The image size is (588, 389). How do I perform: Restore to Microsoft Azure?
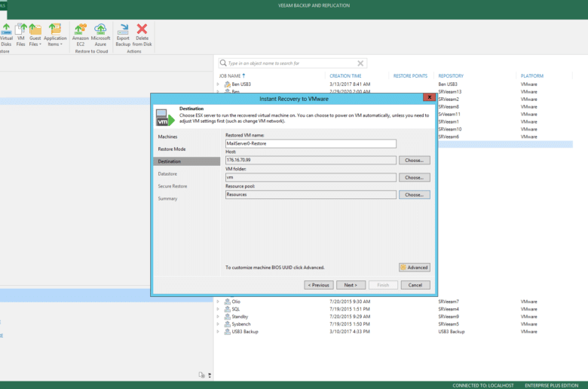(100, 35)
